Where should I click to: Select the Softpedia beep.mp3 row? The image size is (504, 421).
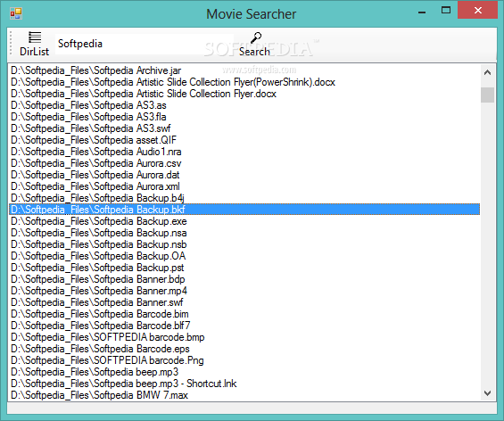(244, 372)
